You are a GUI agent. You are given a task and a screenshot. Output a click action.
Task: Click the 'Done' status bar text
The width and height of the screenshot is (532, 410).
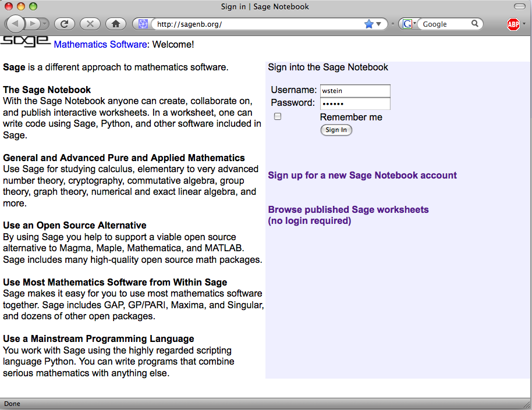(x=12, y=404)
